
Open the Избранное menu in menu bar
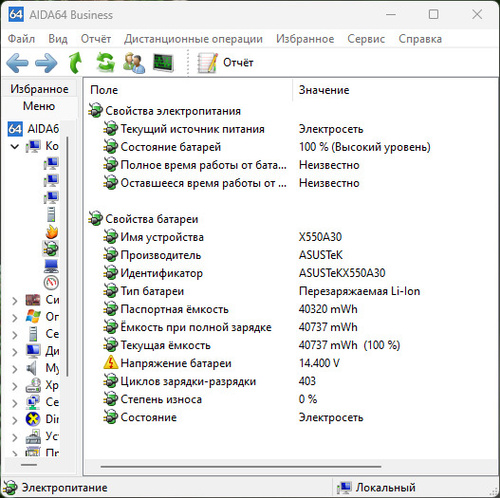[x=305, y=39]
